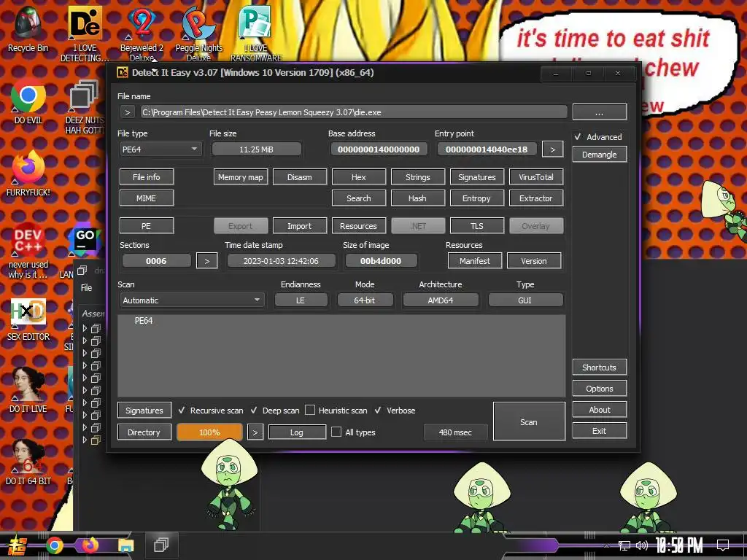Image resolution: width=747 pixels, height=560 pixels.
Task: Open the TLS button
Action: coord(477,226)
